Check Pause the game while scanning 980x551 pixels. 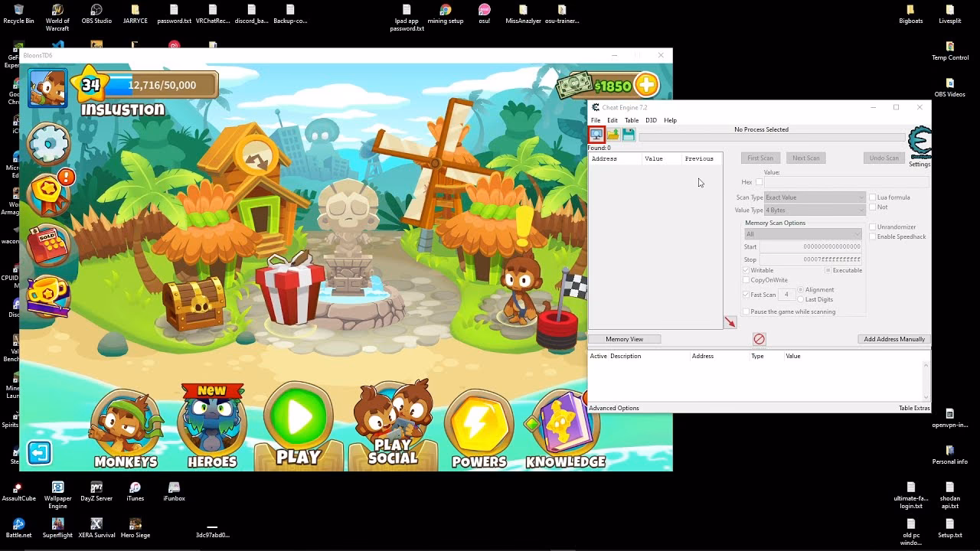click(746, 312)
